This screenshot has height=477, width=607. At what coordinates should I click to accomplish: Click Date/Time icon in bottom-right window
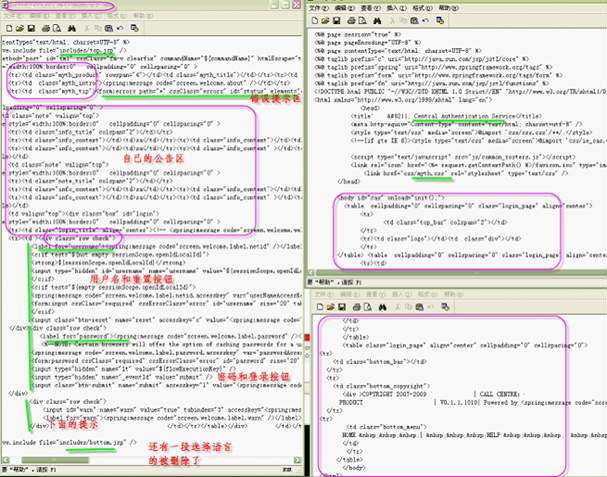[x=445, y=307]
